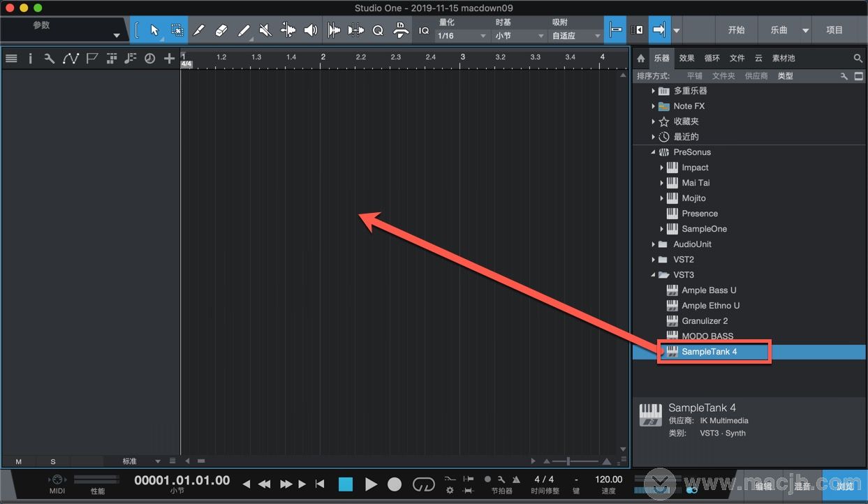Toggle autoscroll arrow button

pos(659,31)
